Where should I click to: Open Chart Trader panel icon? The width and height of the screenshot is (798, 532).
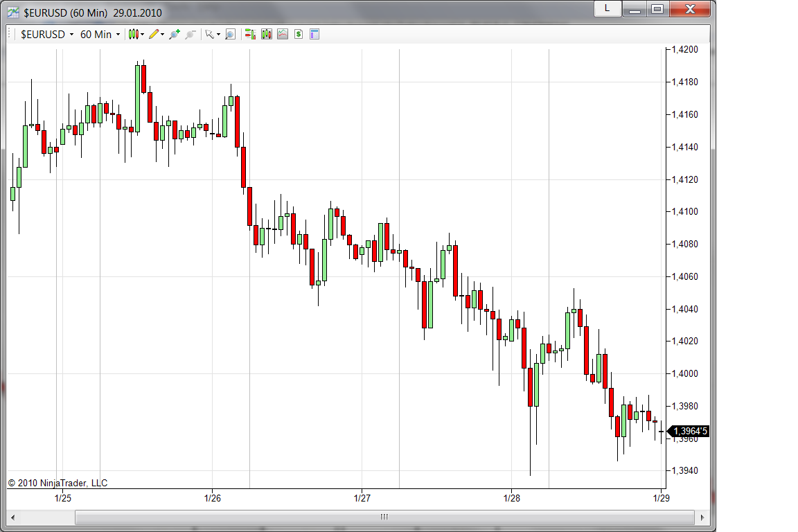tap(250, 34)
